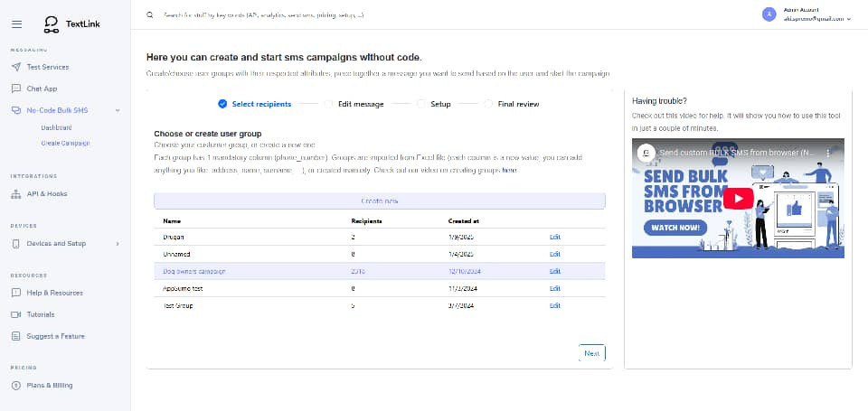The image size is (868, 411).
Task: Click the search magnifier icon
Action: (x=150, y=15)
